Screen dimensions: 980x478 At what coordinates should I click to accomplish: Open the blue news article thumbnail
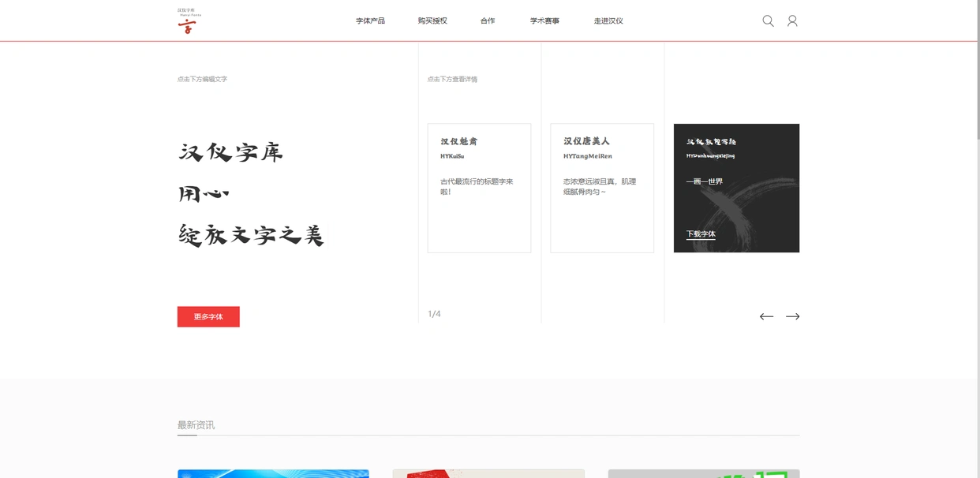click(x=272, y=473)
